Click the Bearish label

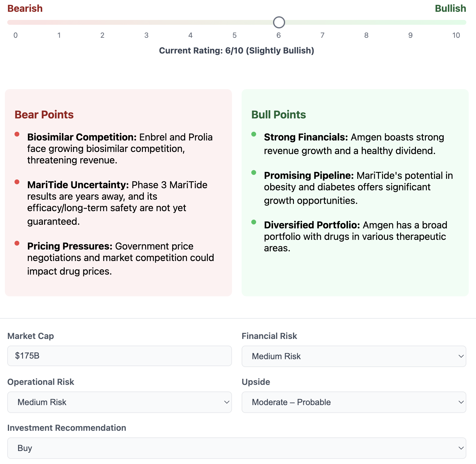coord(25,8)
